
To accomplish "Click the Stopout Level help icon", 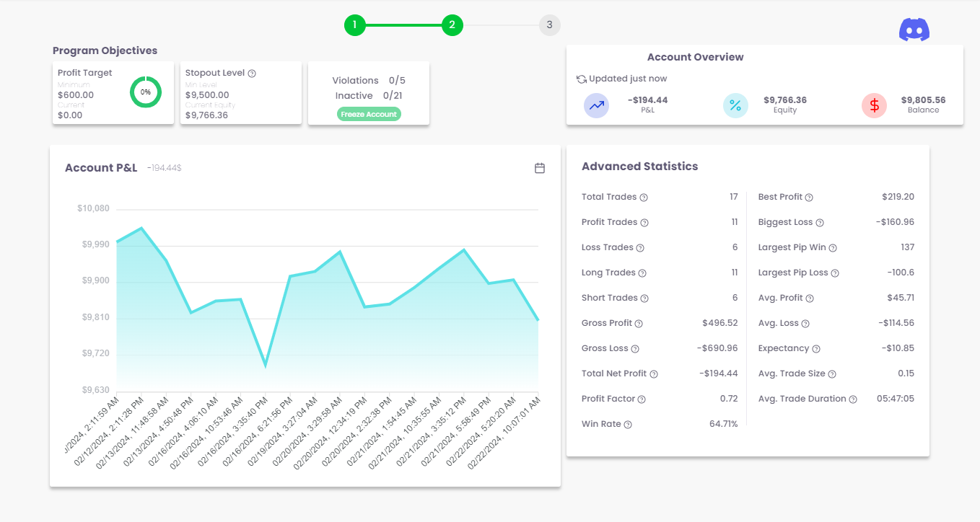I will click(252, 74).
